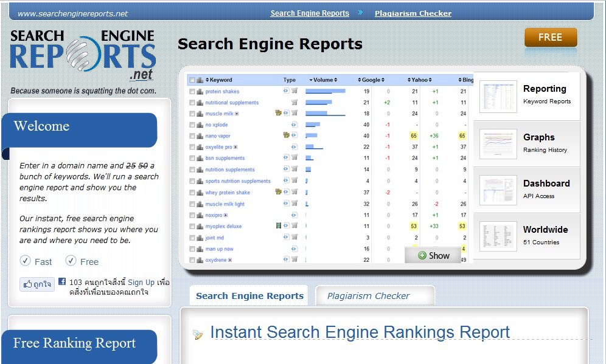Click the green Show button
Viewport: 606px width, 364px height.
click(433, 256)
